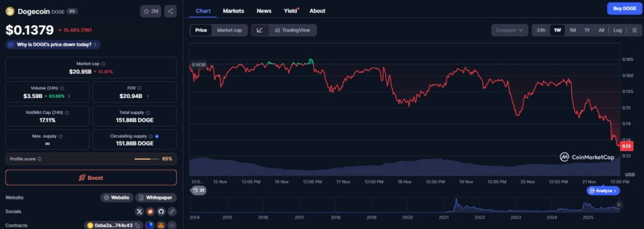The width and height of the screenshot is (644, 229).
Task: Open the TradingView candlestick chart
Action: click(292, 30)
